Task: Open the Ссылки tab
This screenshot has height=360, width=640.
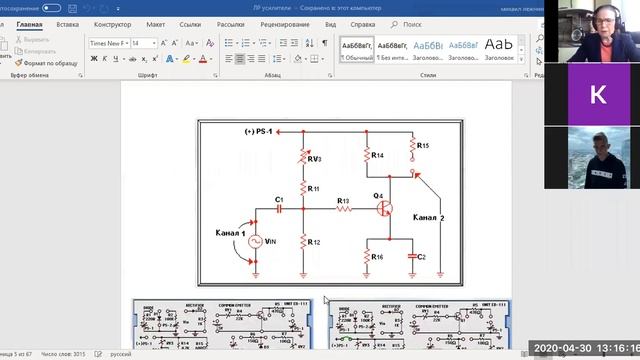Action: (190, 24)
